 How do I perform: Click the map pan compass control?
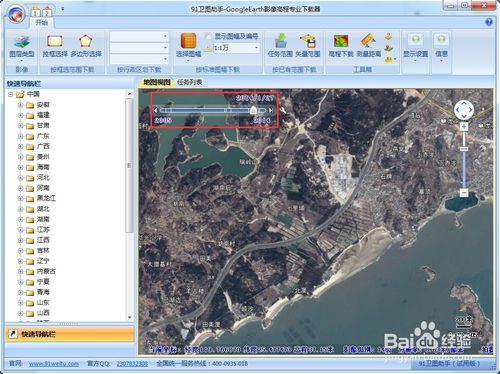(x=464, y=110)
